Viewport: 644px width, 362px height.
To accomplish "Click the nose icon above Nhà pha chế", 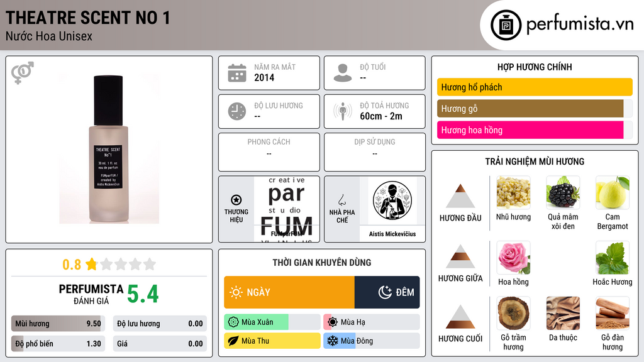I will 341,200.
